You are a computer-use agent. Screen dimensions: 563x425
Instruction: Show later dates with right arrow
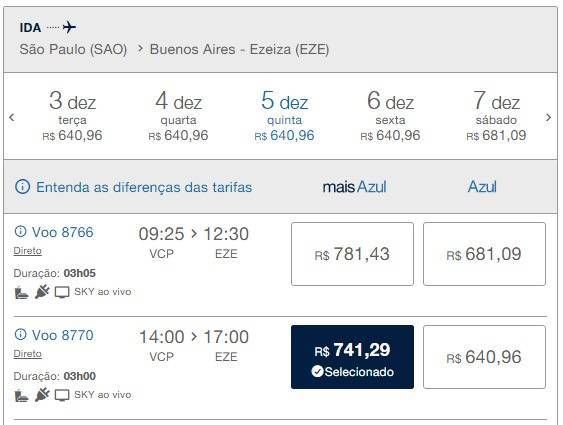(x=548, y=117)
